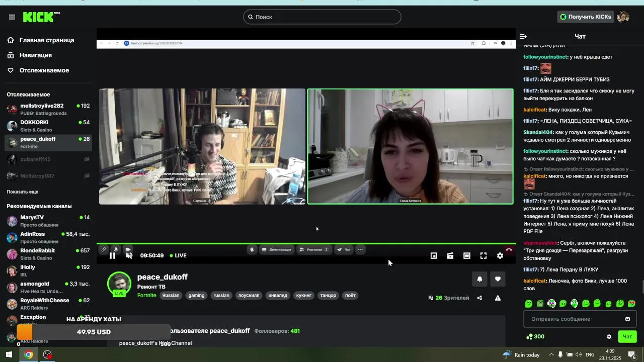Image resolution: width=644 pixels, height=362 pixels.
Task: Open asmongold recommended channel
Action: pos(48,287)
